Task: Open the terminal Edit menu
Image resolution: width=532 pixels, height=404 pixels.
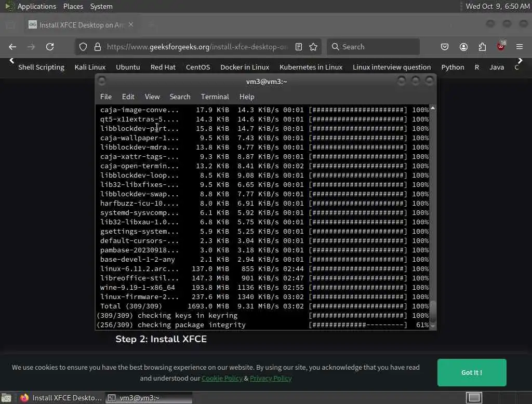Action: (x=128, y=97)
